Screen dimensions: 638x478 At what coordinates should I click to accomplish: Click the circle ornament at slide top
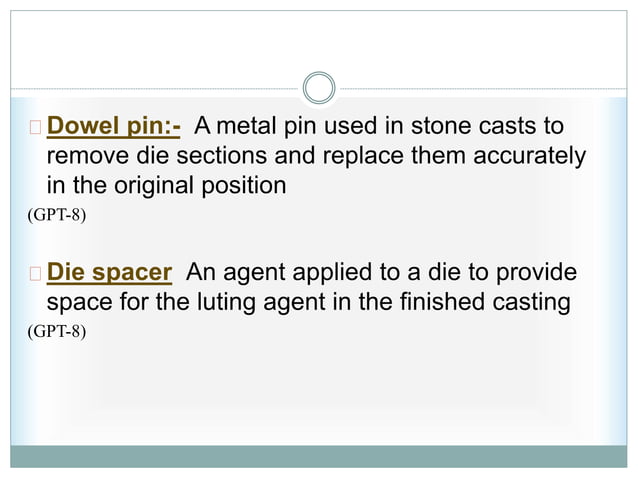(319, 88)
